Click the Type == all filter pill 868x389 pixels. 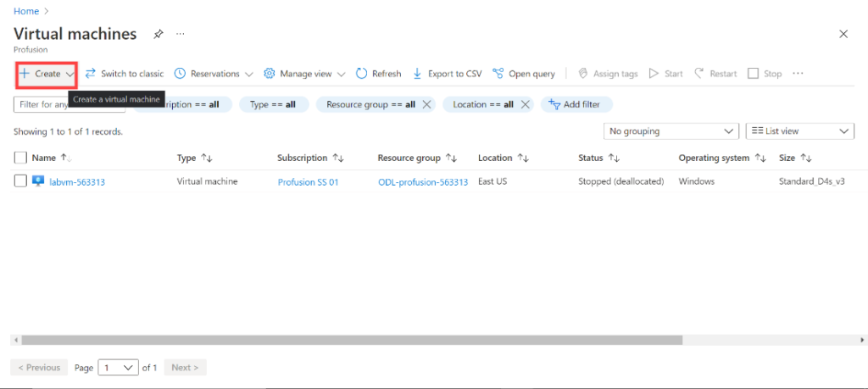[x=274, y=104]
